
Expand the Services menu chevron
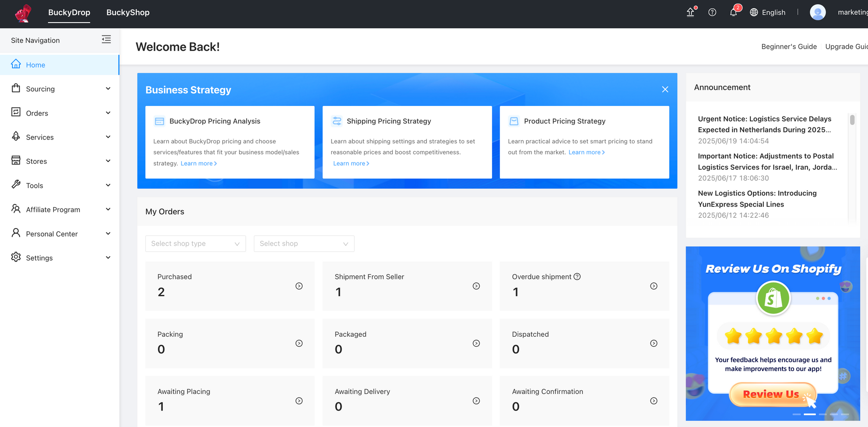click(x=108, y=137)
